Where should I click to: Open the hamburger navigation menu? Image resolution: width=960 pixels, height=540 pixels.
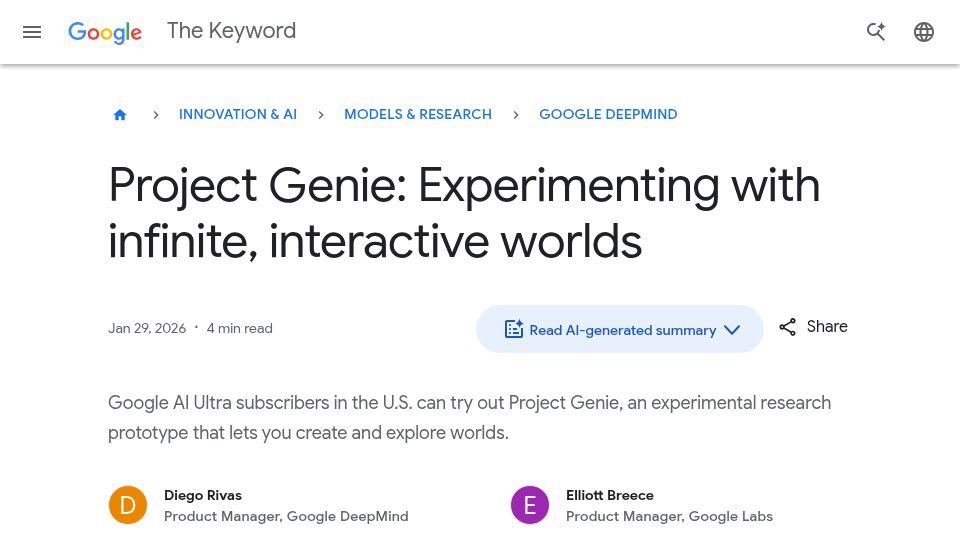32,32
